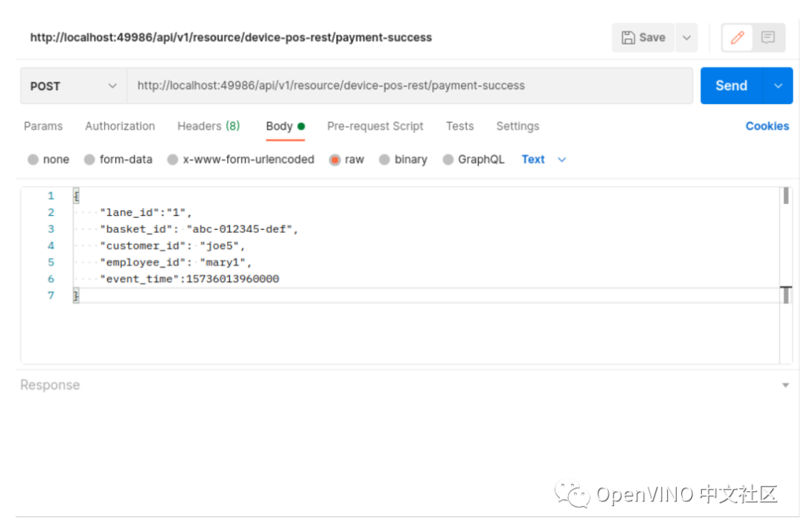Select the raw radio button
Screen dimensions: 804x532
[x=335, y=159]
